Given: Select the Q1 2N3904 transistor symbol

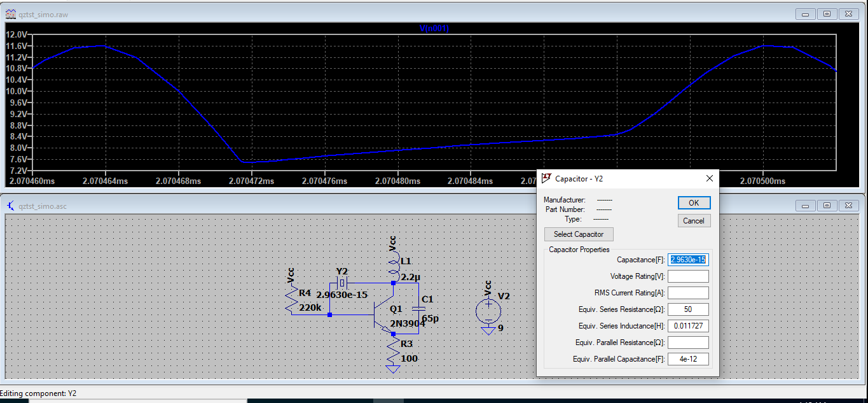Looking at the screenshot, I should tap(383, 316).
